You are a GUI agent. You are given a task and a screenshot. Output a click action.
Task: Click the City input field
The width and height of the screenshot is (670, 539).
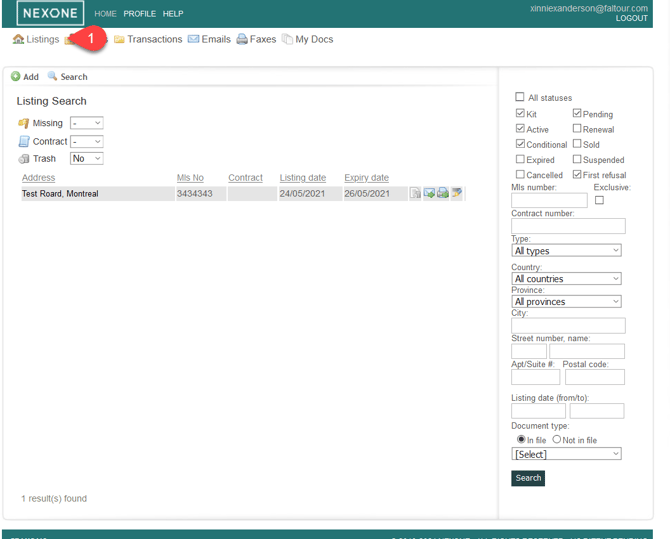coord(568,326)
